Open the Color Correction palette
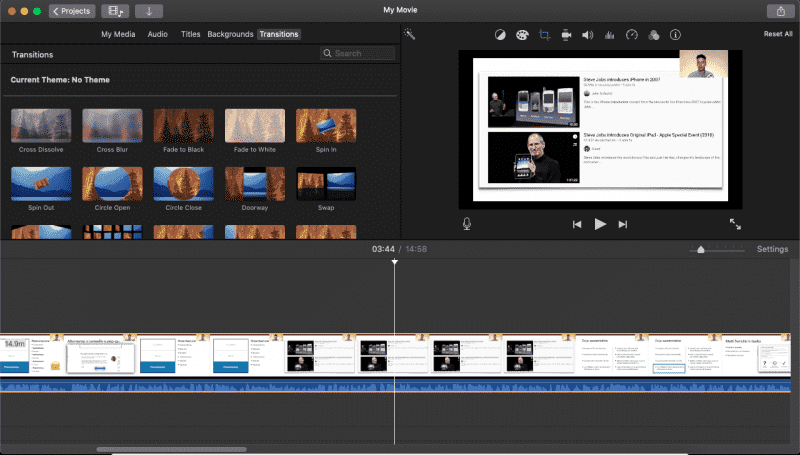The height and width of the screenshot is (455, 800). [522, 35]
